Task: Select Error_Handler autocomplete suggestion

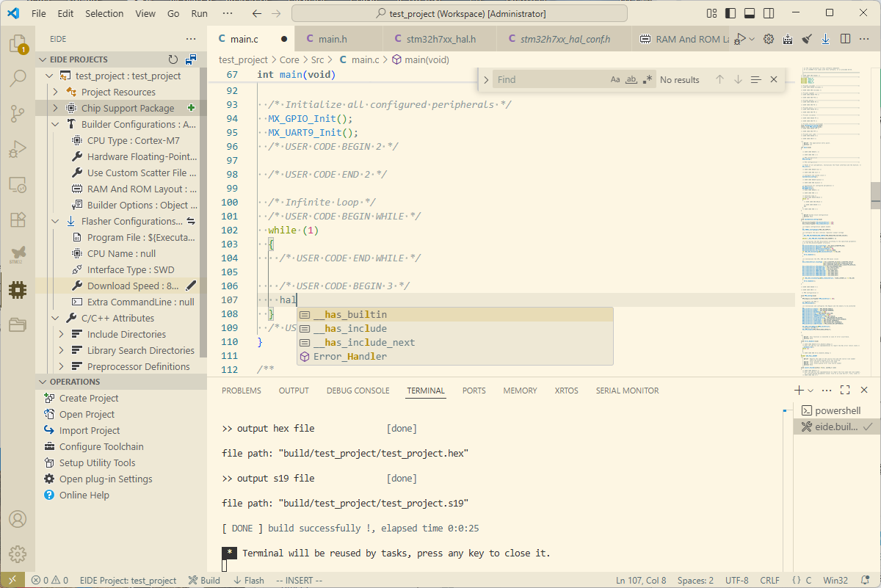Action: [455, 357]
